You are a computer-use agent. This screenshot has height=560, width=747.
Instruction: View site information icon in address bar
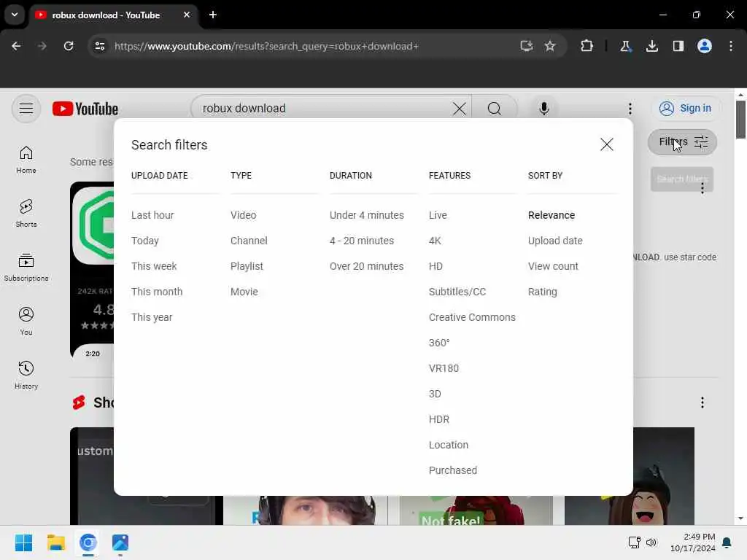[x=99, y=46]
